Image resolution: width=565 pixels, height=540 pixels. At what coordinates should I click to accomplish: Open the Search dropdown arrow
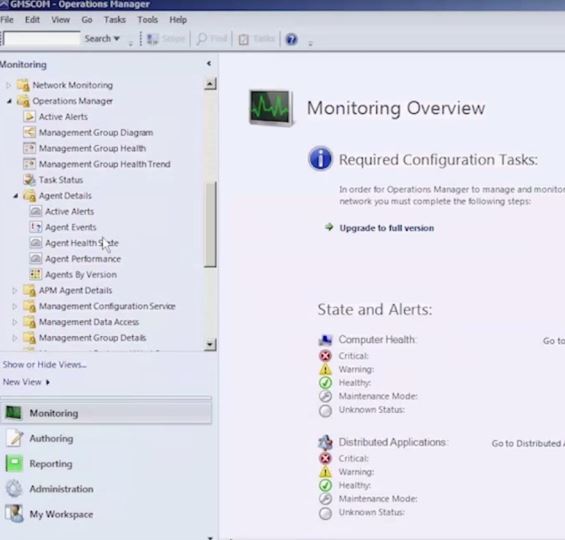click(x=116, y=38)
